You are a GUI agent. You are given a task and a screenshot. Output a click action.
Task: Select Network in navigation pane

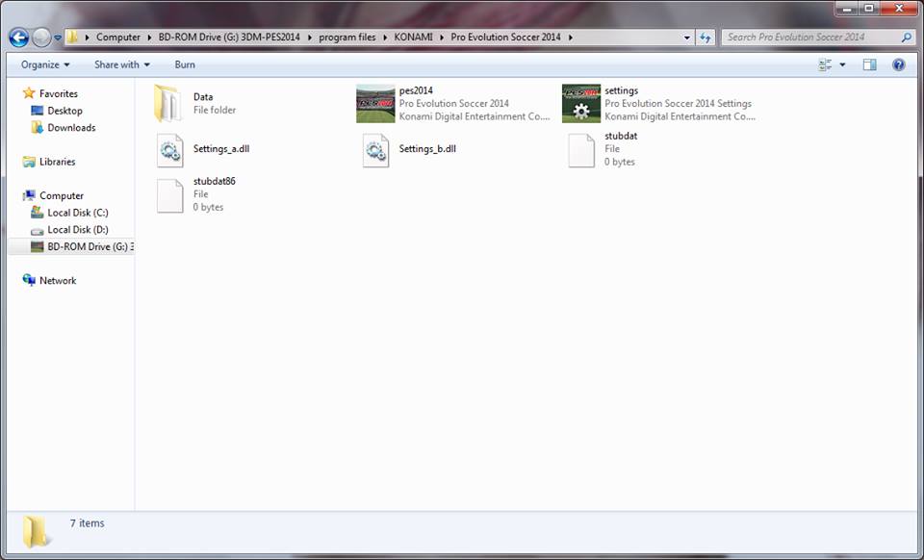tap(58, 281)
